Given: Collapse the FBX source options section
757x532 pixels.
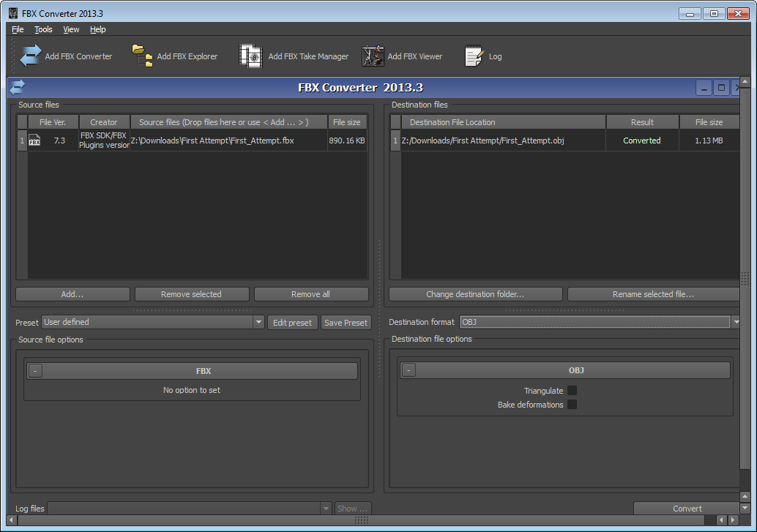Looking at the screenshot, I should [36, 371].
